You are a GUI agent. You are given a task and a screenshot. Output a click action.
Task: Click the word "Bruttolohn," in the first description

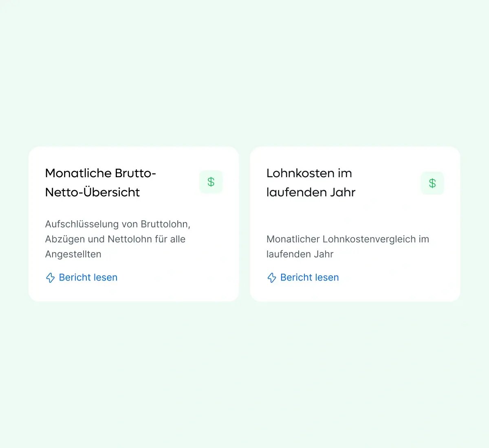point(165,224)
